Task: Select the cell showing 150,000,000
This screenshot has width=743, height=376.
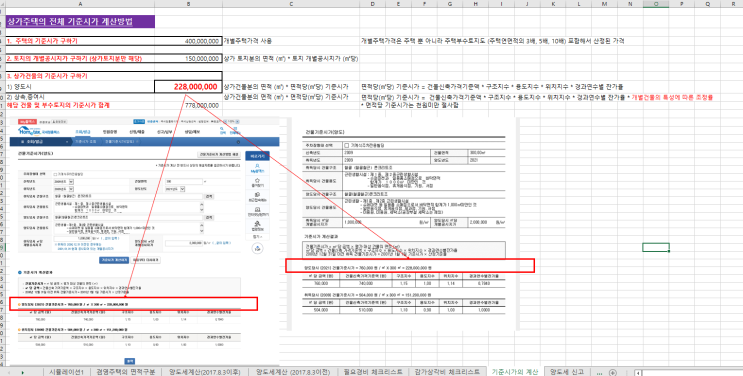Action: point(188,58)
